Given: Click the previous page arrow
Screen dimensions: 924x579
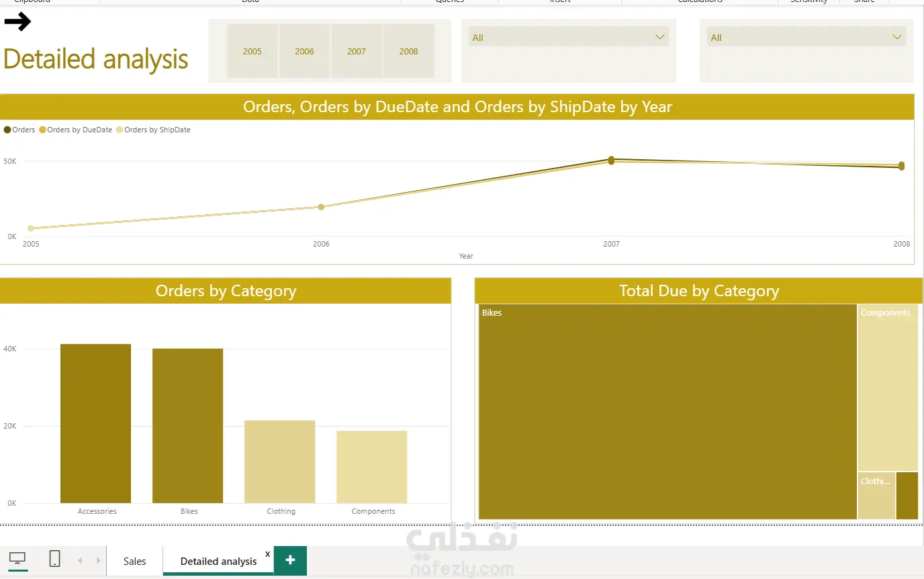Looking at the screenshot, I should [80, 560].
